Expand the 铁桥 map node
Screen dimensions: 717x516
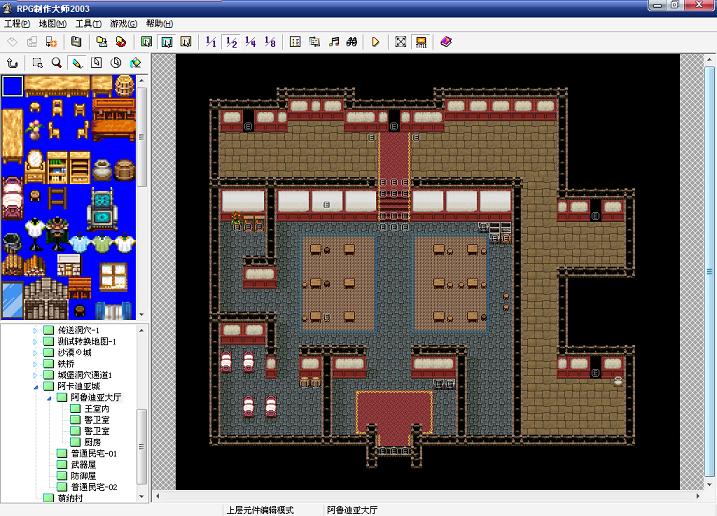(35, 364)
